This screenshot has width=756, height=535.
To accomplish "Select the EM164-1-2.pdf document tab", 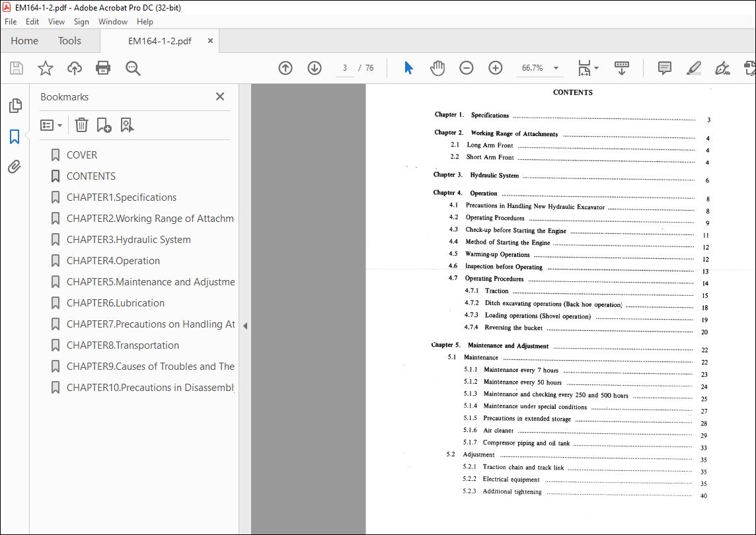I will pyautogui.click(x=159, y=41).
